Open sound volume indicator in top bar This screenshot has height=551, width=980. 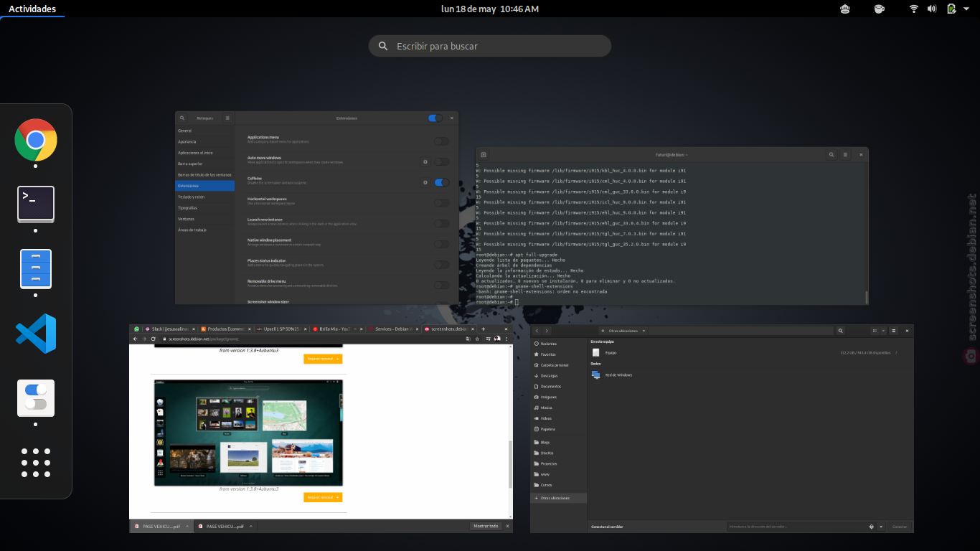tap(932, 9)
